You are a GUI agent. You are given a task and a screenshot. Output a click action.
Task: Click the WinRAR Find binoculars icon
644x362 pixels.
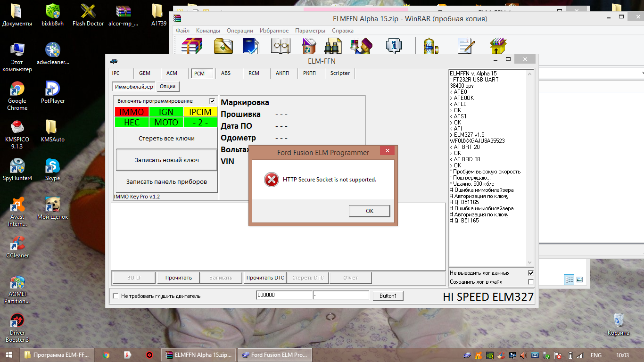tap(333, 46)
